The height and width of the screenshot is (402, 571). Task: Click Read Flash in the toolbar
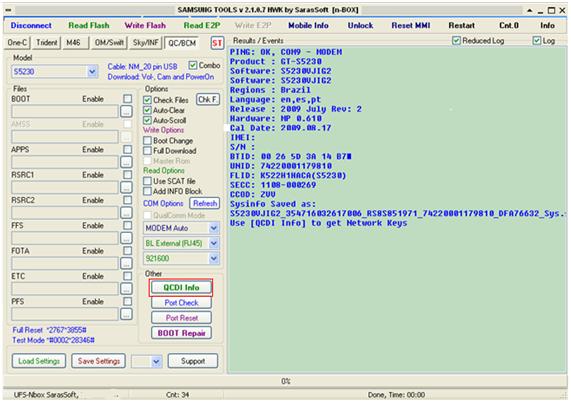(x=89, y=25)
